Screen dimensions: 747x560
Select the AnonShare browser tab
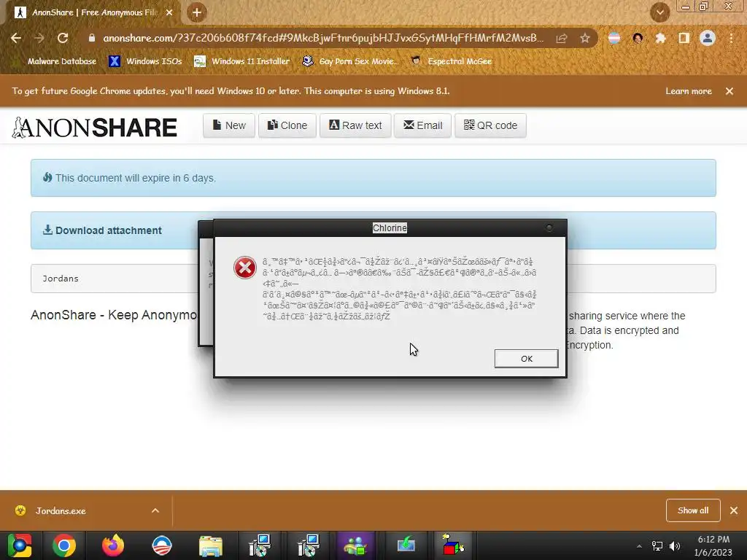click(92, 12)
